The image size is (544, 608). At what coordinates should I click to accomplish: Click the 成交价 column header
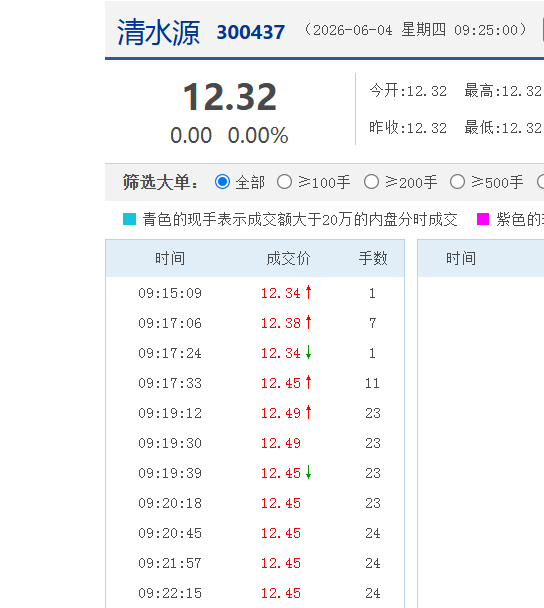(288, 258)
